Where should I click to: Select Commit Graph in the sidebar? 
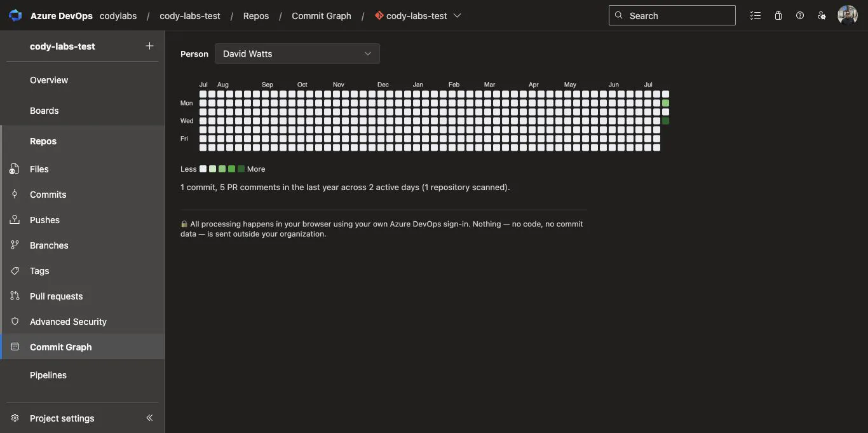click(x=83, y=347)
